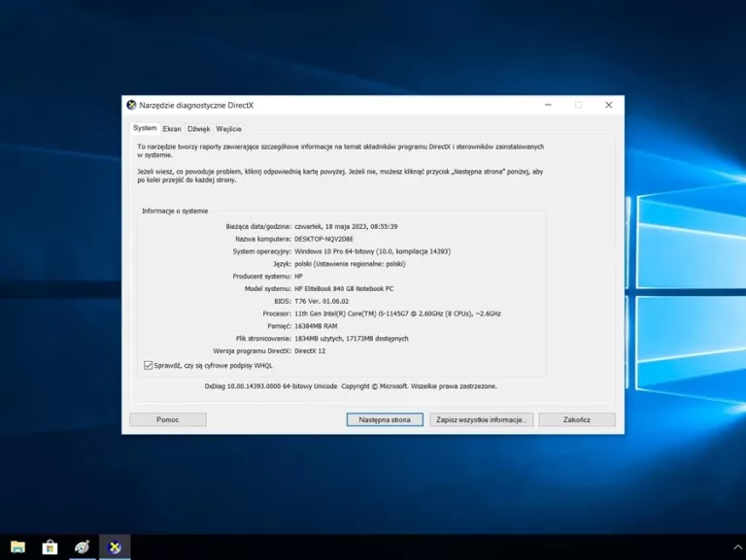Open the third pinned taskbar app
The width and height of the screenshot is (746, 560).
(83, 547)
